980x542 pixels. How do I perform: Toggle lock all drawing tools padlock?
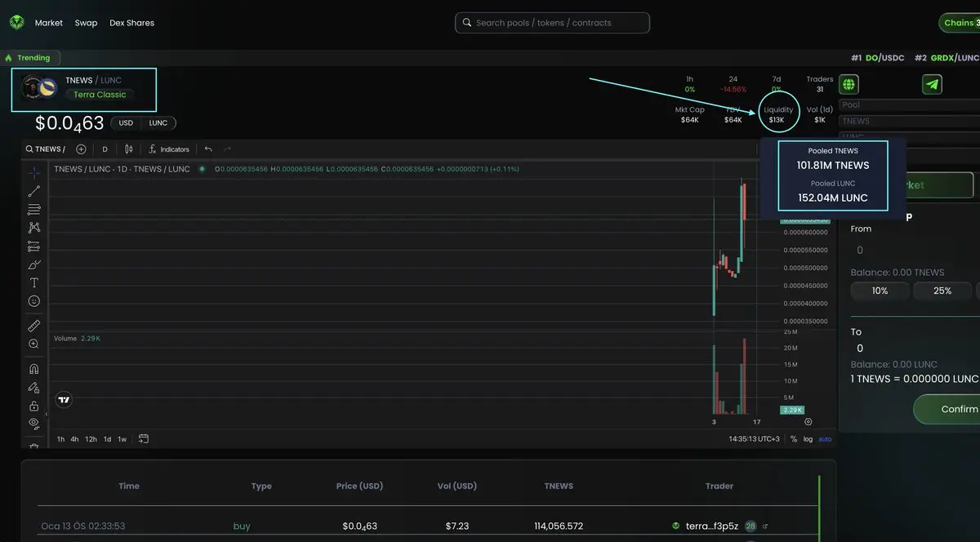(x=34, y=406)
